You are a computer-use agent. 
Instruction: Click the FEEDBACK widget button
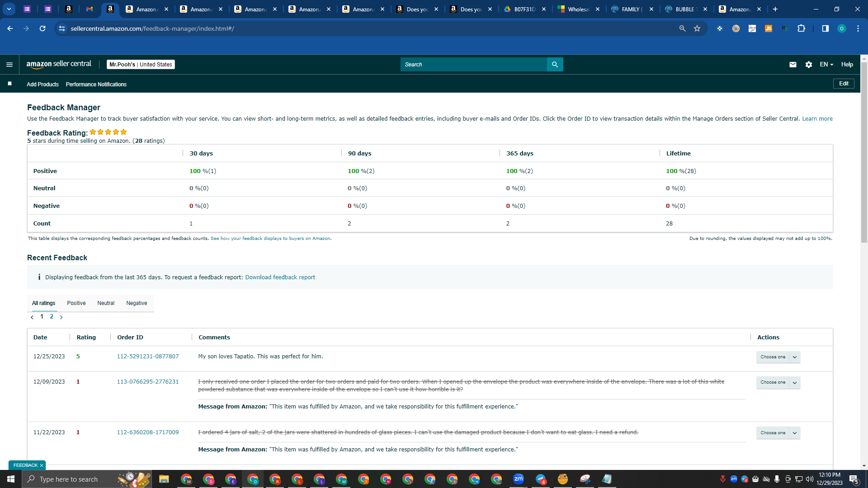(25, 465)
